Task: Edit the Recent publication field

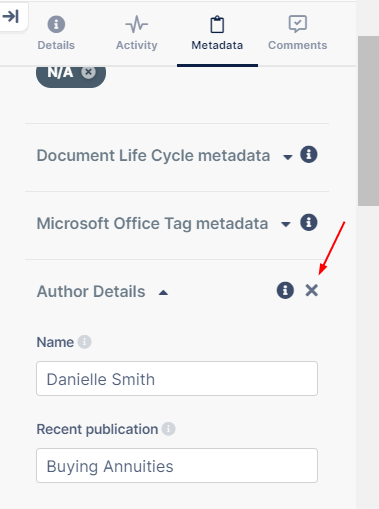Action: tap(177, 466)
